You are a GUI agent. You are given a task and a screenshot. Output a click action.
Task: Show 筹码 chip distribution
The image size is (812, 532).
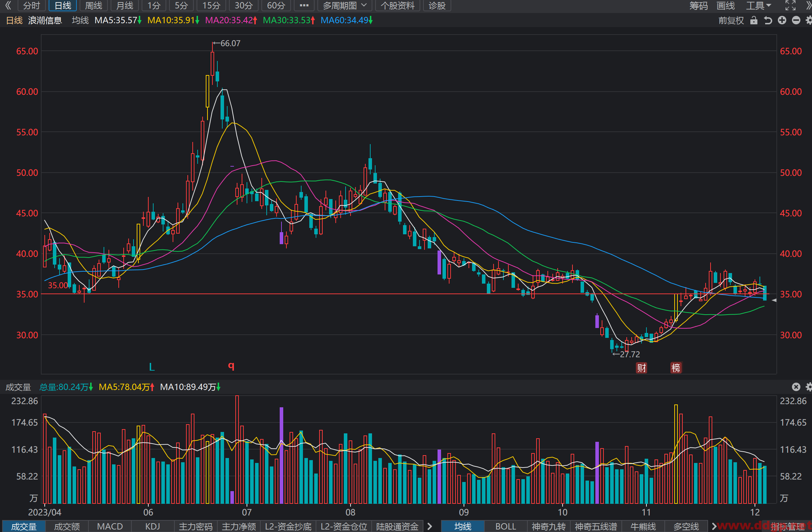(698, 5)
